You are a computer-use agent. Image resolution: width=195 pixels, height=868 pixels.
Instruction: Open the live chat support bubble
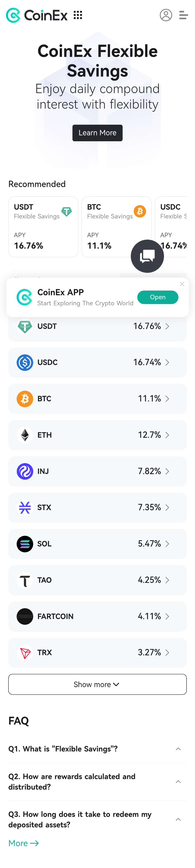(147, 256)
